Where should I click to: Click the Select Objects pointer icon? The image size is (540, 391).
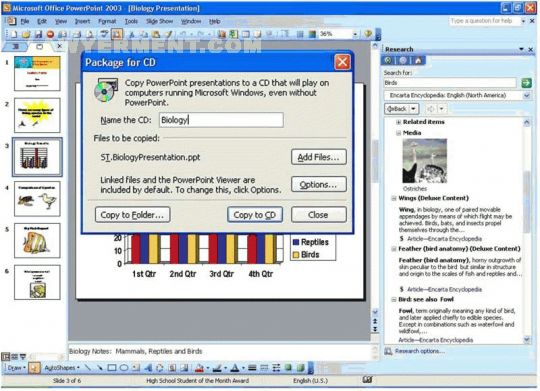(x=34, y=368)
